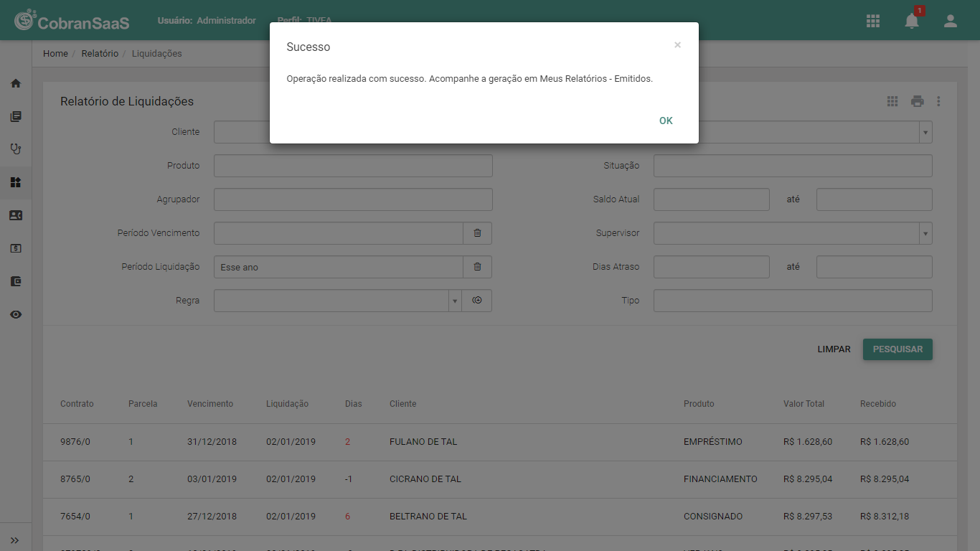
Task: Go to home via sidebar house icon
Action: pyautogui.click(x=16, y=83)
